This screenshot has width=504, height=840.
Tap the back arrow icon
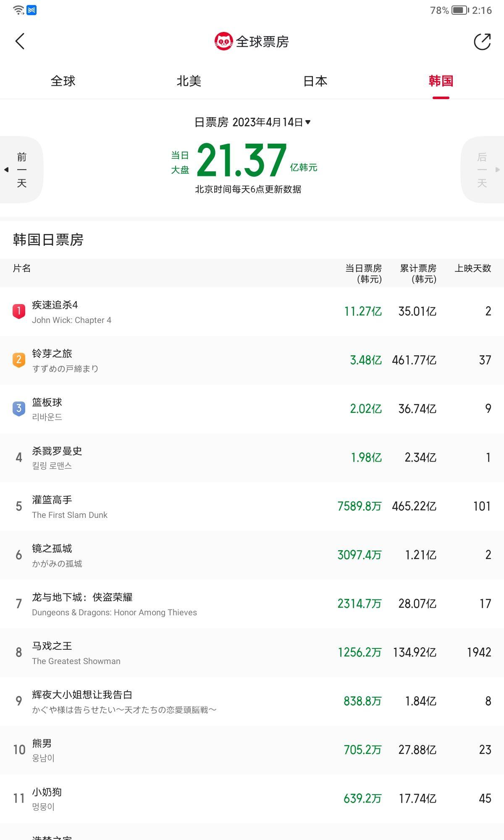[x=20, y=41]
